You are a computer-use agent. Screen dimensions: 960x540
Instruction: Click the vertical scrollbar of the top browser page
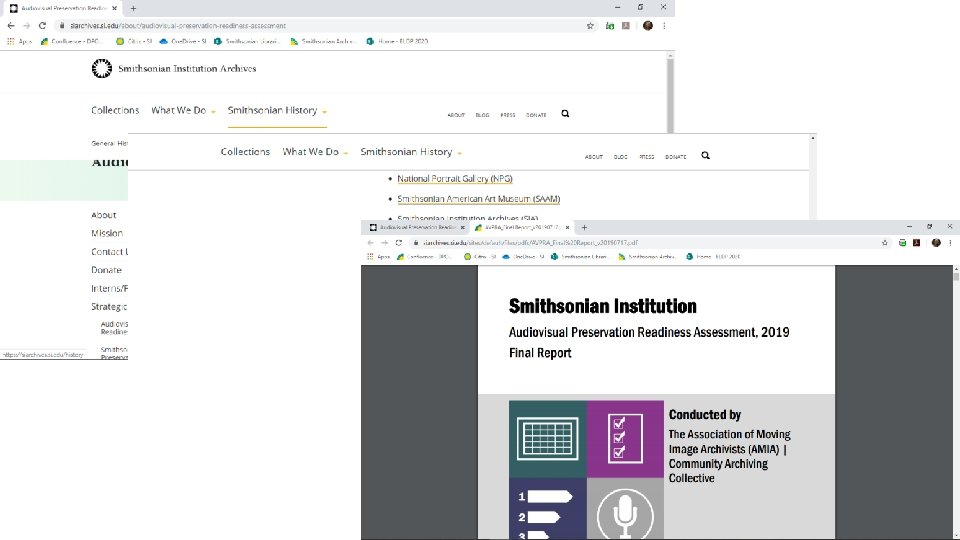point(670,92)
